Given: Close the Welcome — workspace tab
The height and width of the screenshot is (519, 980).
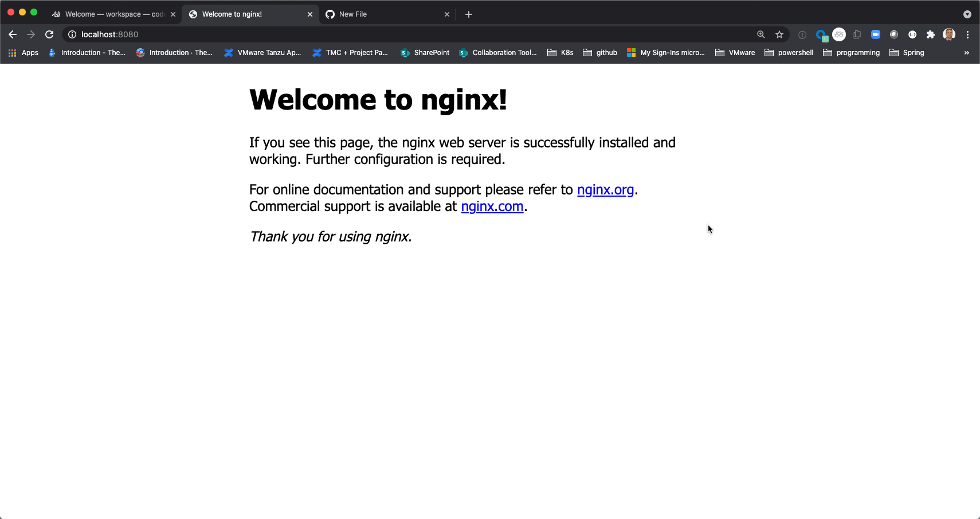Looking at the screenshot, I should tap(173, 14).
